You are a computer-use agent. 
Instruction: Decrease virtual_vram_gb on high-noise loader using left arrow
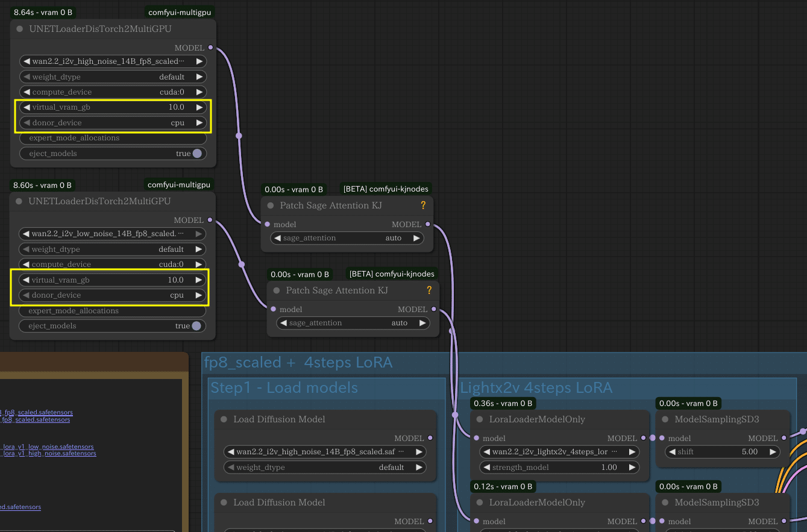click(27, 107)
